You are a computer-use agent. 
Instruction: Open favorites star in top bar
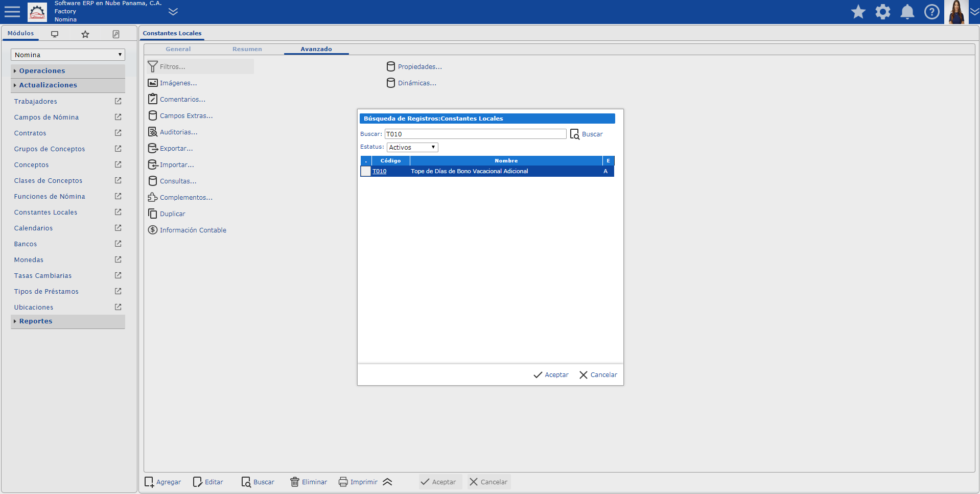click(x=858, y=12)
